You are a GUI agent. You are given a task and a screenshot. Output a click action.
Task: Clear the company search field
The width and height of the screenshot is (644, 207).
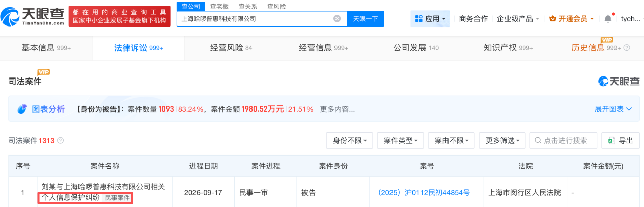(337, 19)
